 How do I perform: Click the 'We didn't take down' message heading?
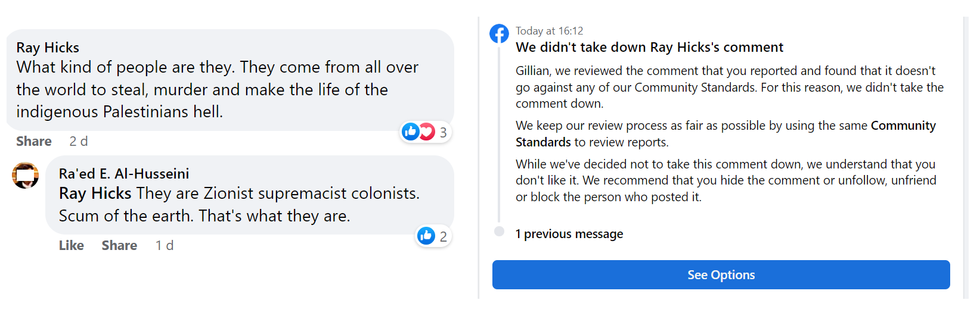pyautogui.click(x=649, y=47)
